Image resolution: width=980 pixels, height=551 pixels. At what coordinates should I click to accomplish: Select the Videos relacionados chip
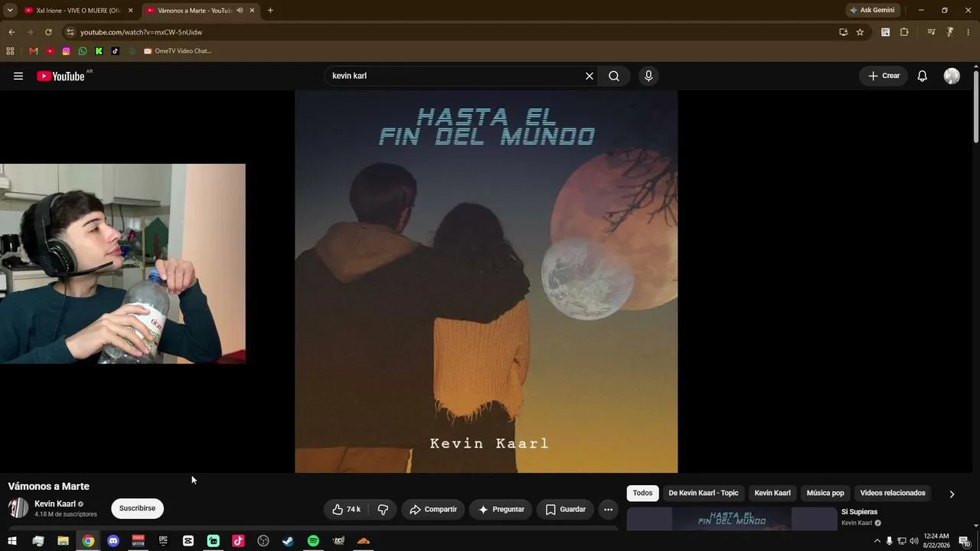coord(893,493)
